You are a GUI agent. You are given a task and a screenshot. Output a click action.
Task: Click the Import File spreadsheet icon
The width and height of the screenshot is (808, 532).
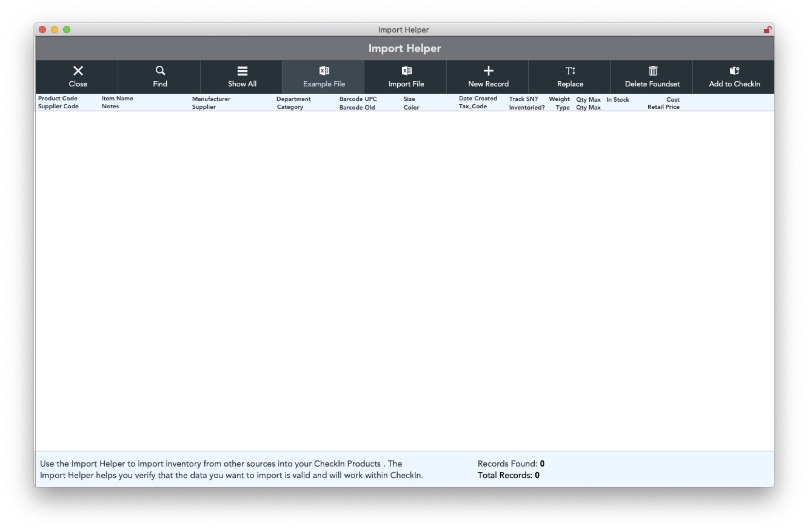click(x=406, y=71)
